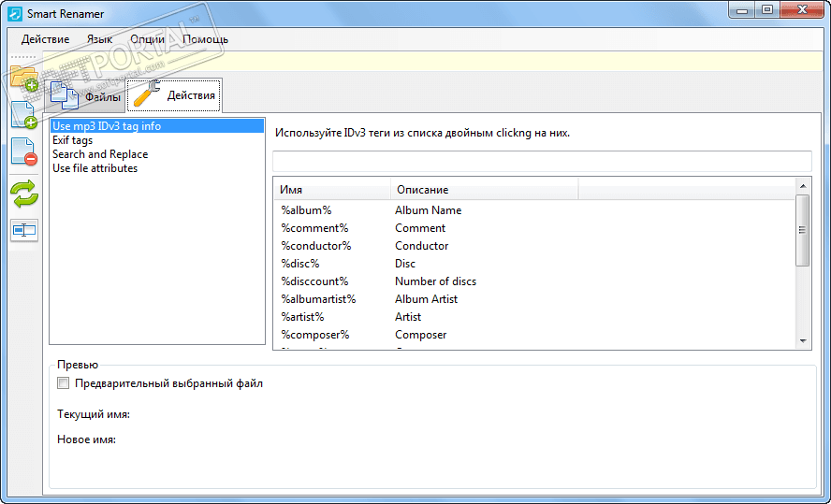Select the %album% tag row
Viewport: 831px width, 504px height.
click(x=534, y=210)
